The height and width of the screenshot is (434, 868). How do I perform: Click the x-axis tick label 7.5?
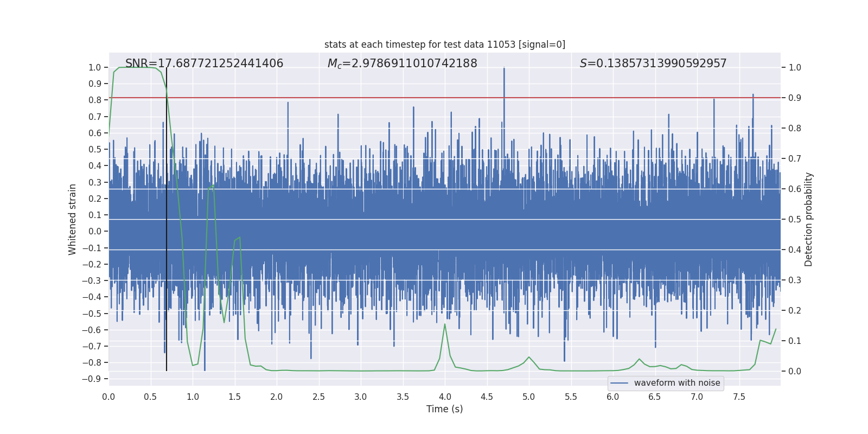point(739,397)
